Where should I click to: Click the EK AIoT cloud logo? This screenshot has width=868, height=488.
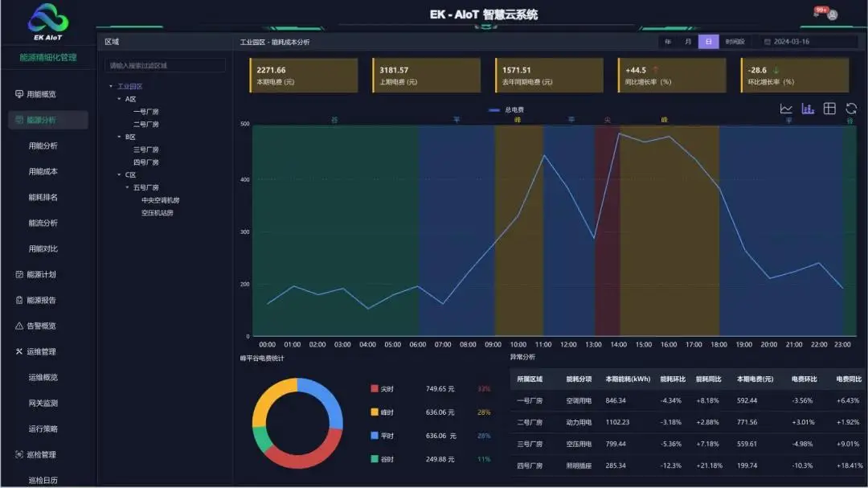[48, 22]
